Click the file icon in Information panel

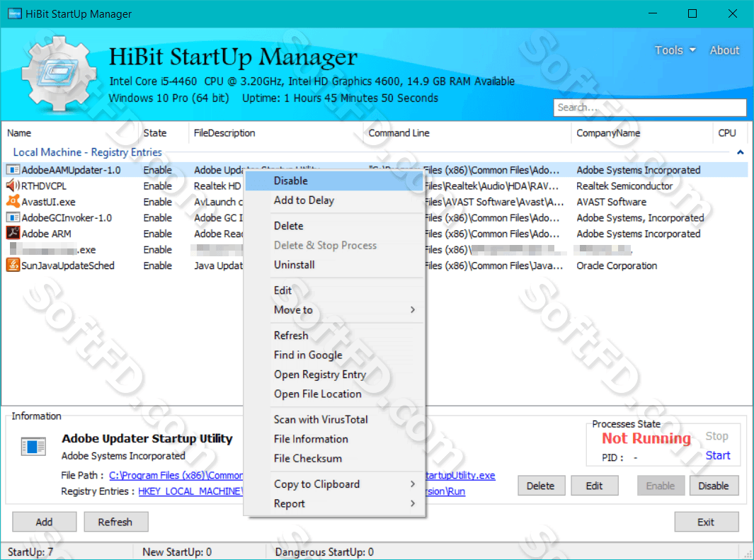point(33,446)
